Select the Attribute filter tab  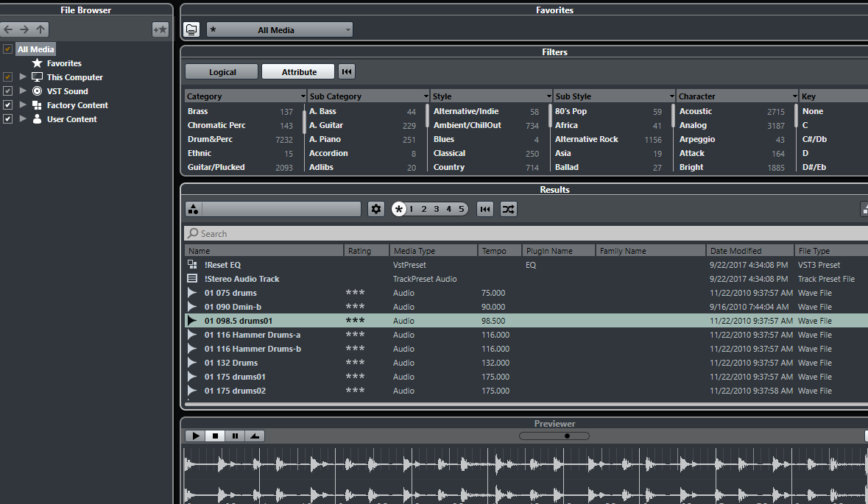pos(299,71)
